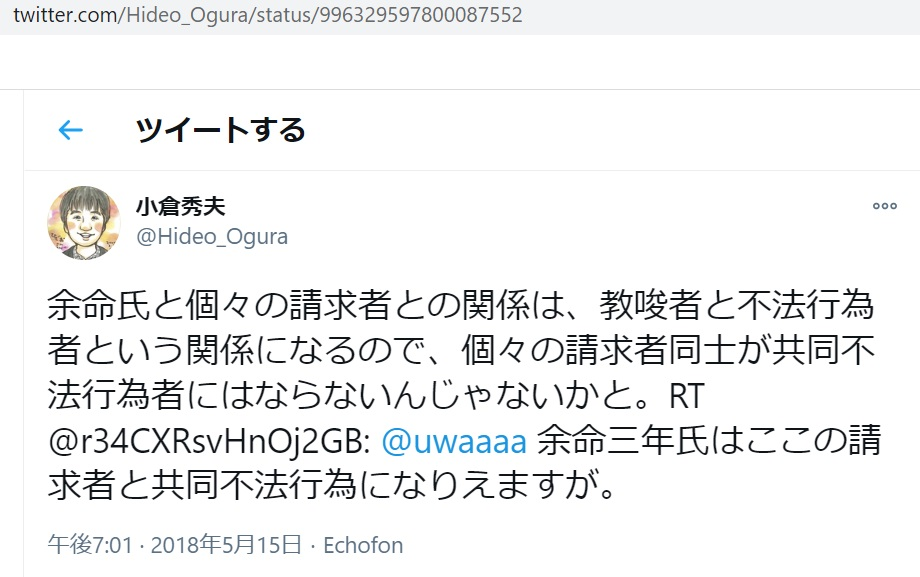Select the @r34CXRsvHnOj2GB username in tweet

(209, 441)
